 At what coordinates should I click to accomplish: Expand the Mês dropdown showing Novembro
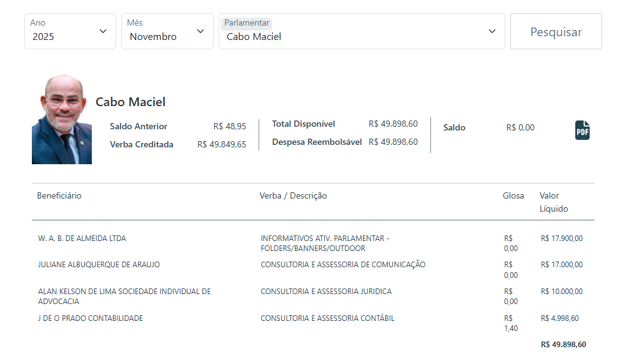click(x=167, y=31)
